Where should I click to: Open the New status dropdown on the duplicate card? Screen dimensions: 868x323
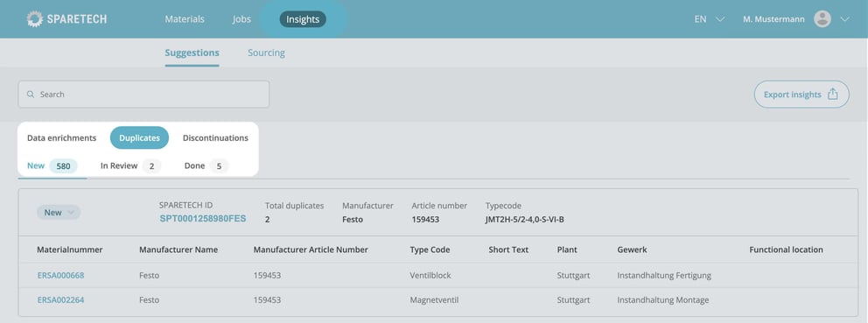pos(59,212)
